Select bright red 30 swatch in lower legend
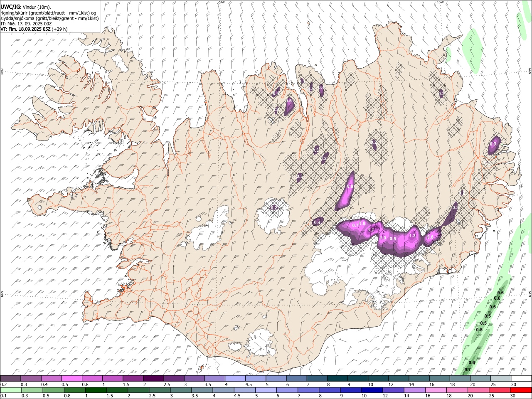This screenshot has height=399, width=532. point(520,390)
